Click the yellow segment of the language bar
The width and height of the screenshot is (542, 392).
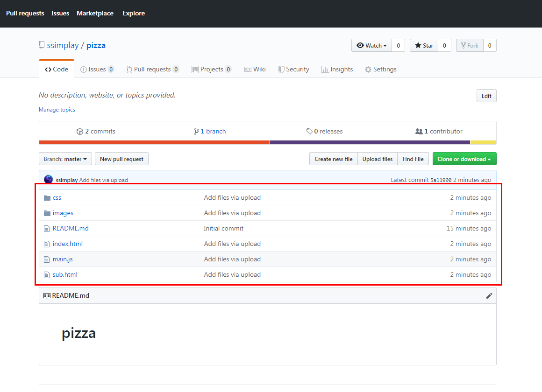pos(483,142)
